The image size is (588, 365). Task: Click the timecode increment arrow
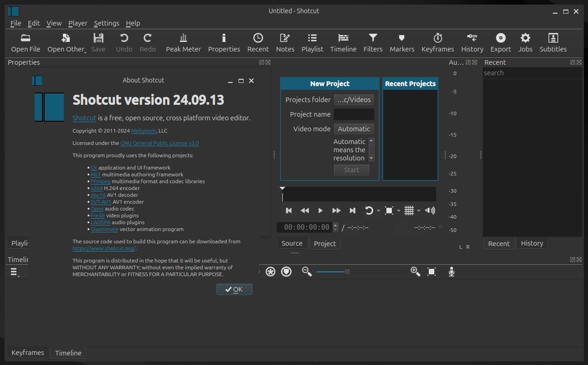tap(336, 225)
